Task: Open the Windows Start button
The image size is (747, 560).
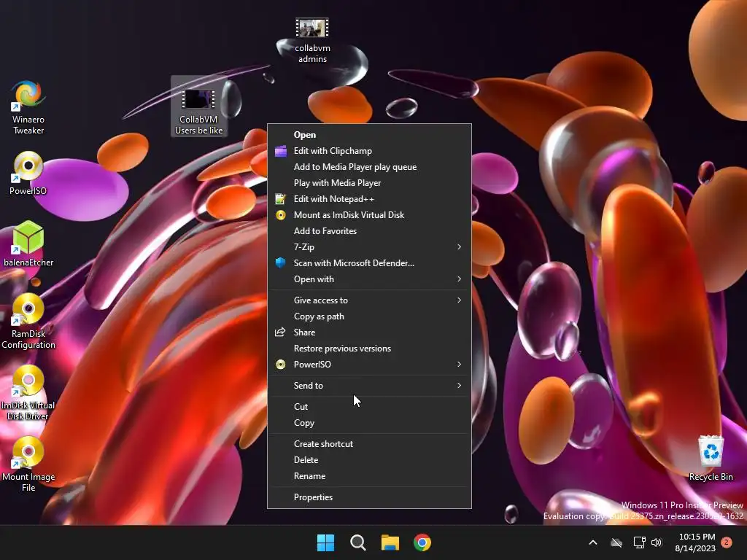Action: point(326,542)
